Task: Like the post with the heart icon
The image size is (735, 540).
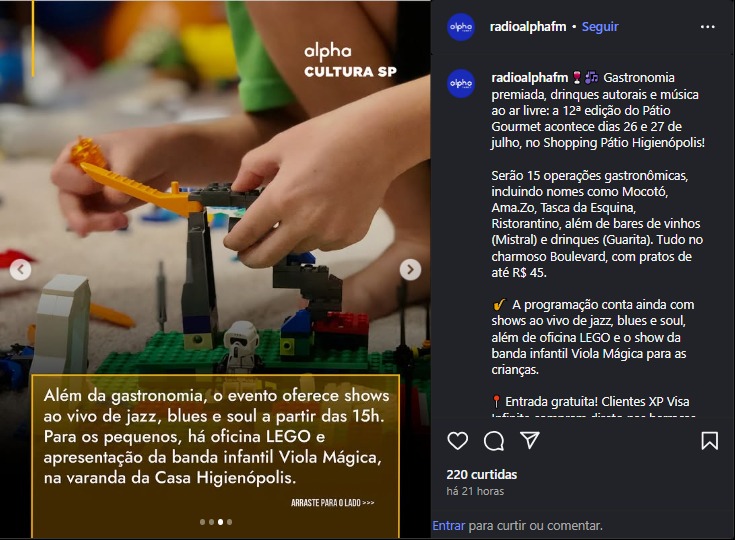Action: (458, 441)
